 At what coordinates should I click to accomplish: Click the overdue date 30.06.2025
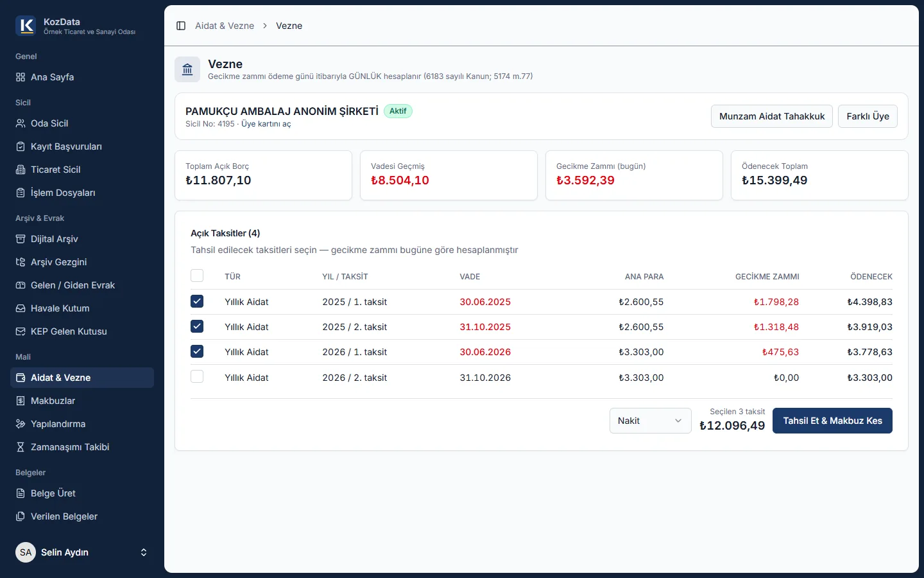pos(485,302)
